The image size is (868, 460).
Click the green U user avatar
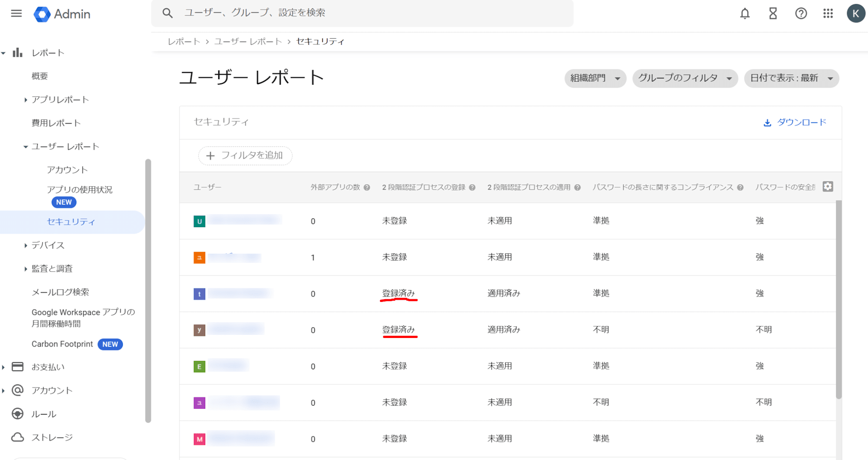pos(199,221)
